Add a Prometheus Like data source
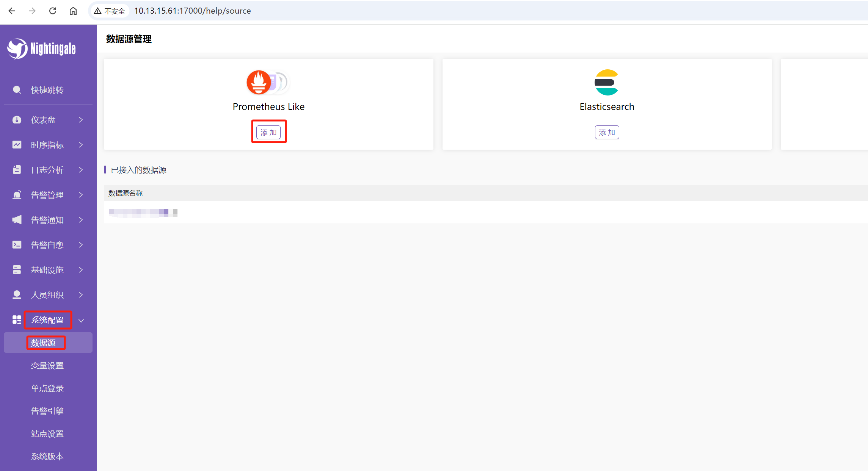 [x=268, y=132]
